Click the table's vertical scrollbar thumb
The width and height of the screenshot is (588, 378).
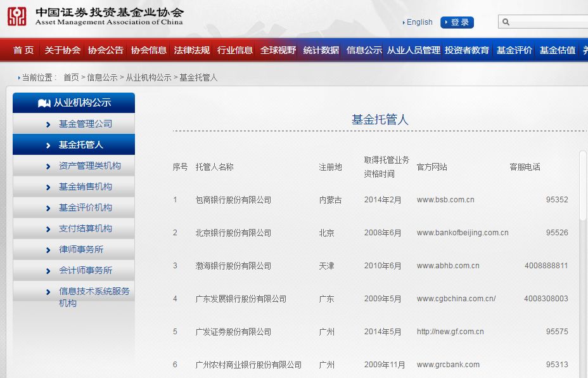pos(582,186)
